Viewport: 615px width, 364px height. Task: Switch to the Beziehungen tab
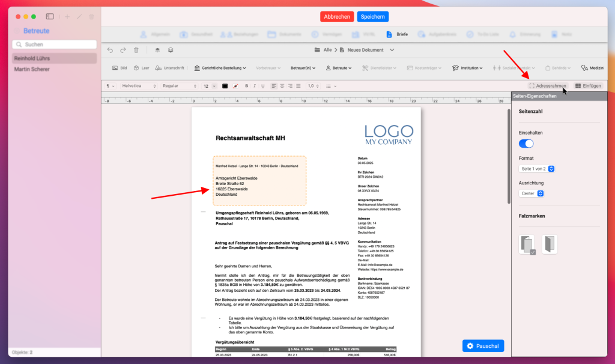[x=239, y=34]
